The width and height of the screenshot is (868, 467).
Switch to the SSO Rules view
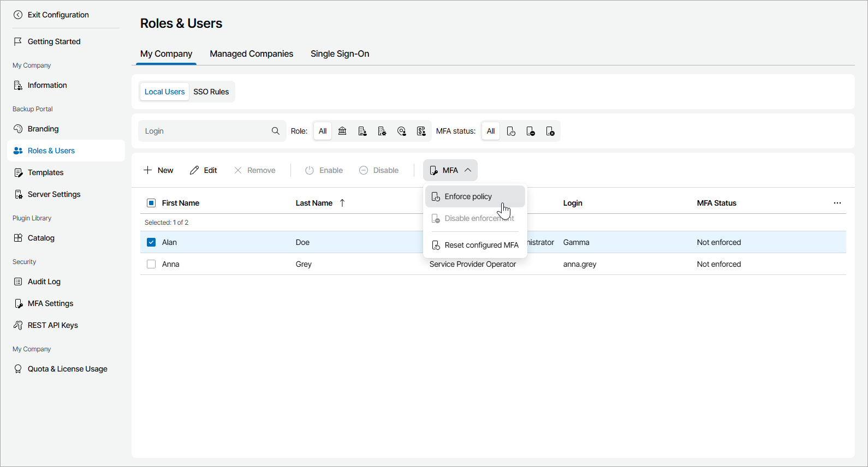(211, 92)
